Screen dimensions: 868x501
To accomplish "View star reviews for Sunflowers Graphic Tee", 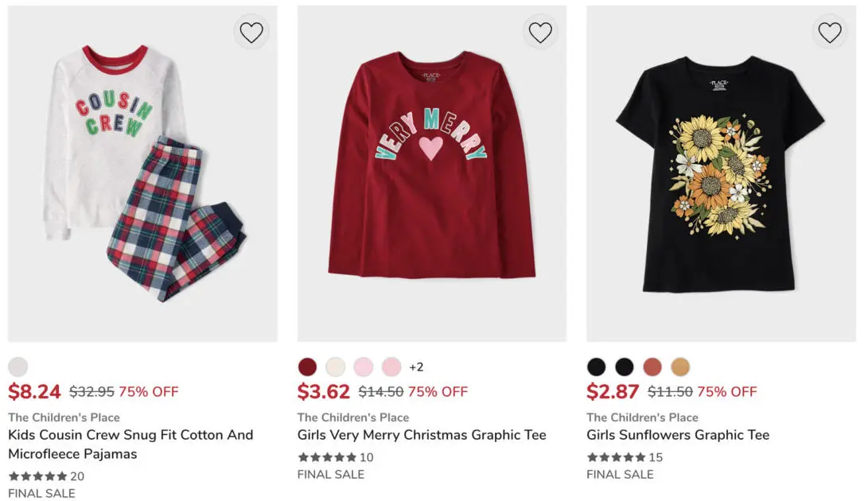I will pos(617,457).
